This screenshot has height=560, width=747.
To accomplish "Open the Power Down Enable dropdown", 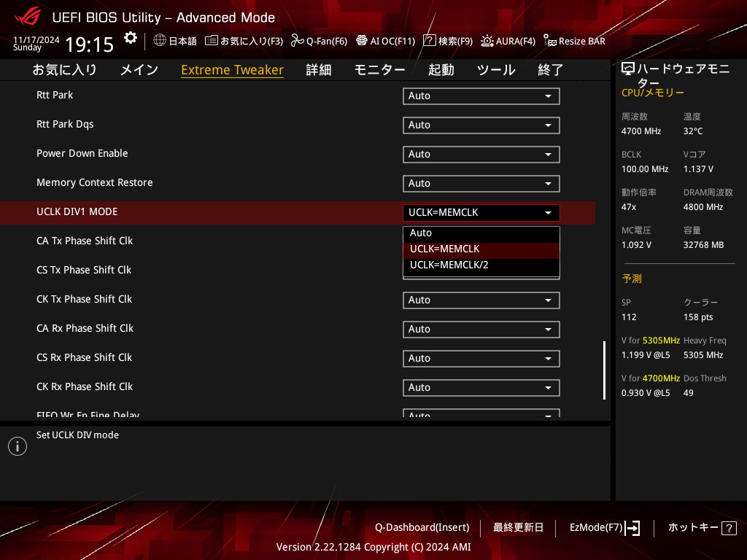I will pyautogui.click(x=481, y=154).
